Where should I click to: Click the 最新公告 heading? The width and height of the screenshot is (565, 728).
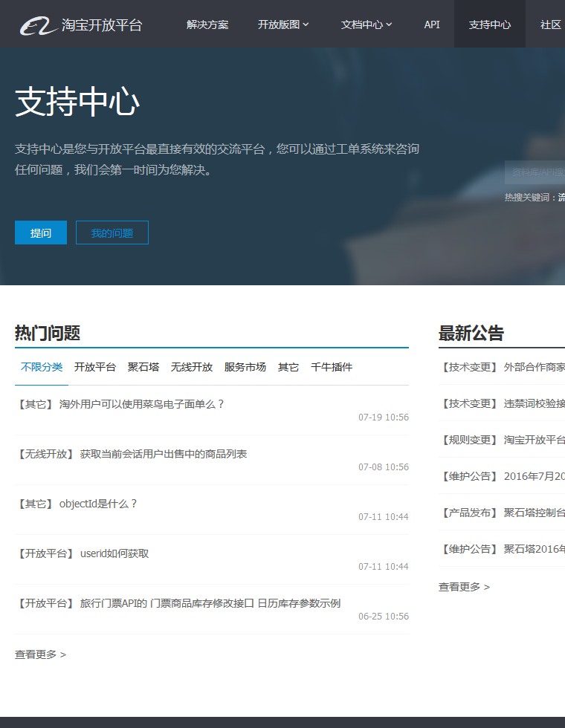pos(471,334)
